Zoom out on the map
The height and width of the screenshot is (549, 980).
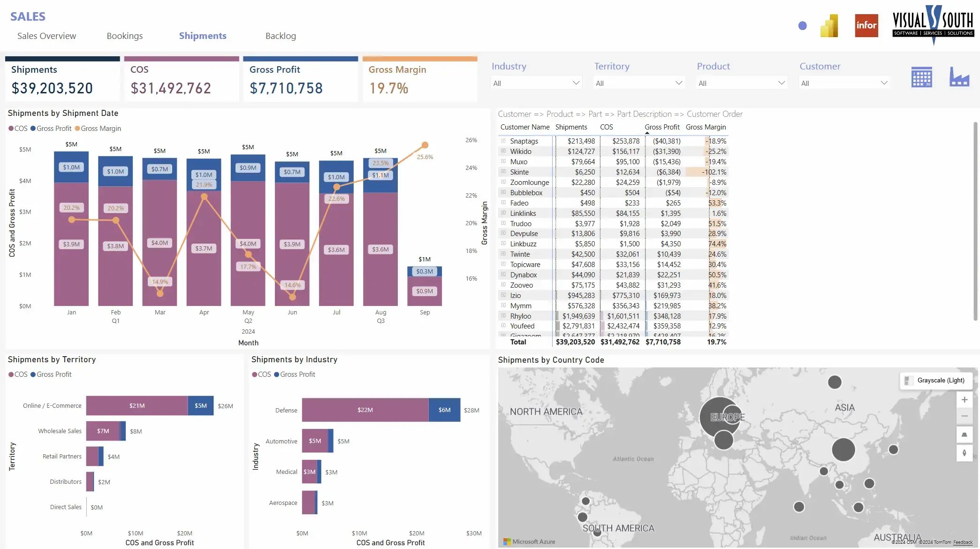964,416
